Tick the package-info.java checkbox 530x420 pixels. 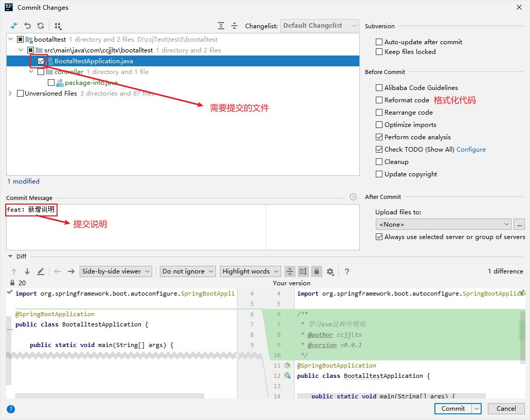pyautogui.click(x=51, y=83)
